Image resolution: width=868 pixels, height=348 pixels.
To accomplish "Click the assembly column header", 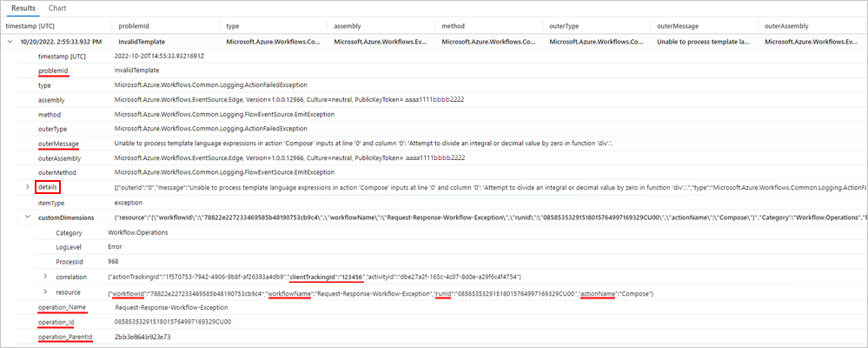I will [x=347, y=26].
